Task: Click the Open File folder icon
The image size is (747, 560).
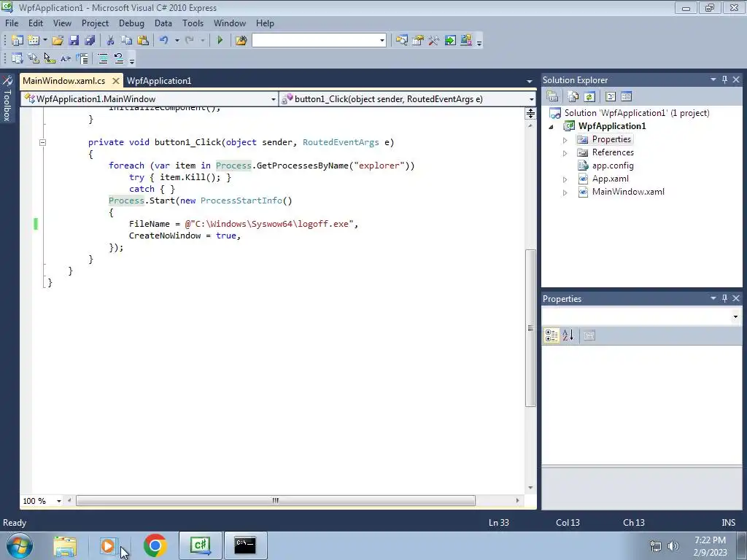Action: click(58, 41)
